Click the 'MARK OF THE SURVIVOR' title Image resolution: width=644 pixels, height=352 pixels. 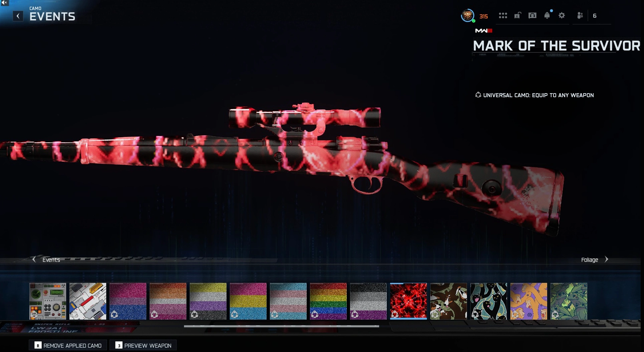click(x=556, y=46)
